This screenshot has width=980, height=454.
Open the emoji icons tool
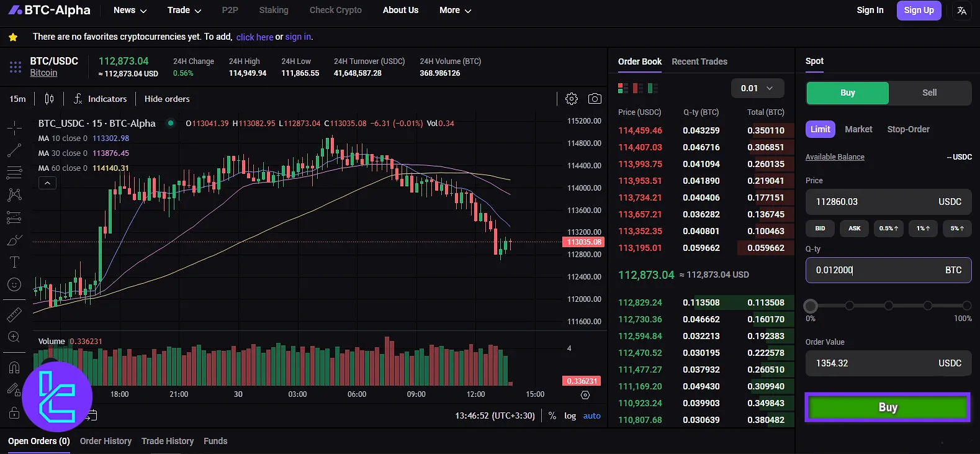[x=14, y=284]
